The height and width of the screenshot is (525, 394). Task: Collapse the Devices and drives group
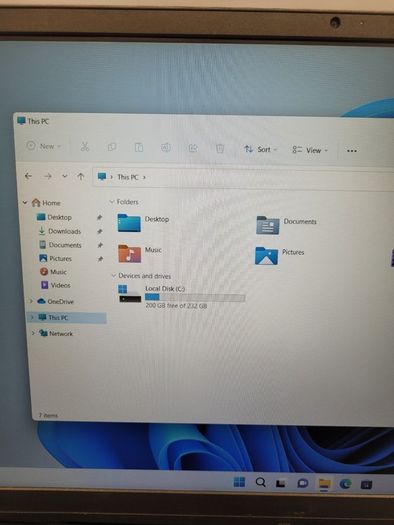pos(113,276)
